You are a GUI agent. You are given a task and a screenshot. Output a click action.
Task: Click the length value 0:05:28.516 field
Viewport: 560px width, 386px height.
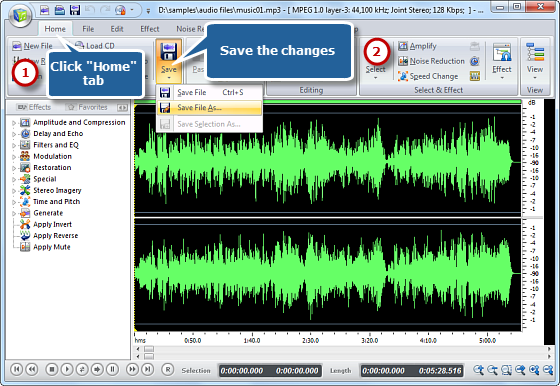pyautogui.click(x=440, y=371)
